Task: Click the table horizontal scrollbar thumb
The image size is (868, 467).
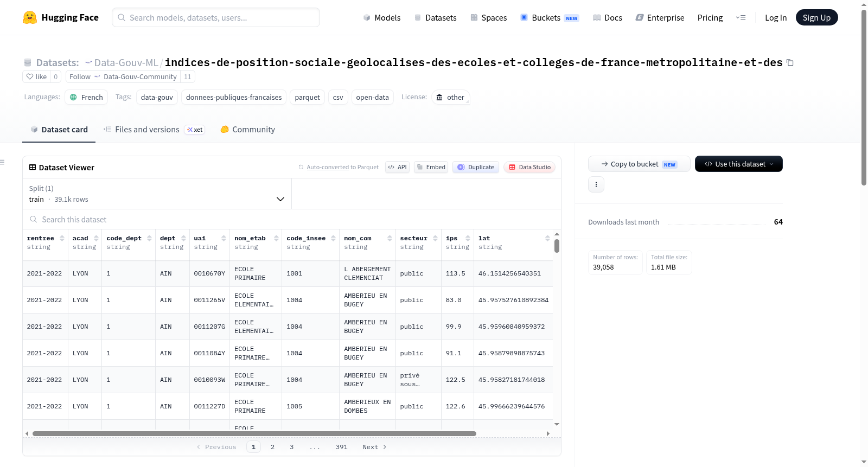Action: [254, 433]
